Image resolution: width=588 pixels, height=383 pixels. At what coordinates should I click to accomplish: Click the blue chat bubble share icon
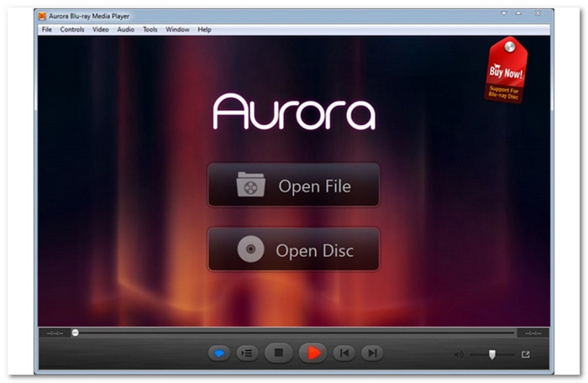[x=219, y=353]
